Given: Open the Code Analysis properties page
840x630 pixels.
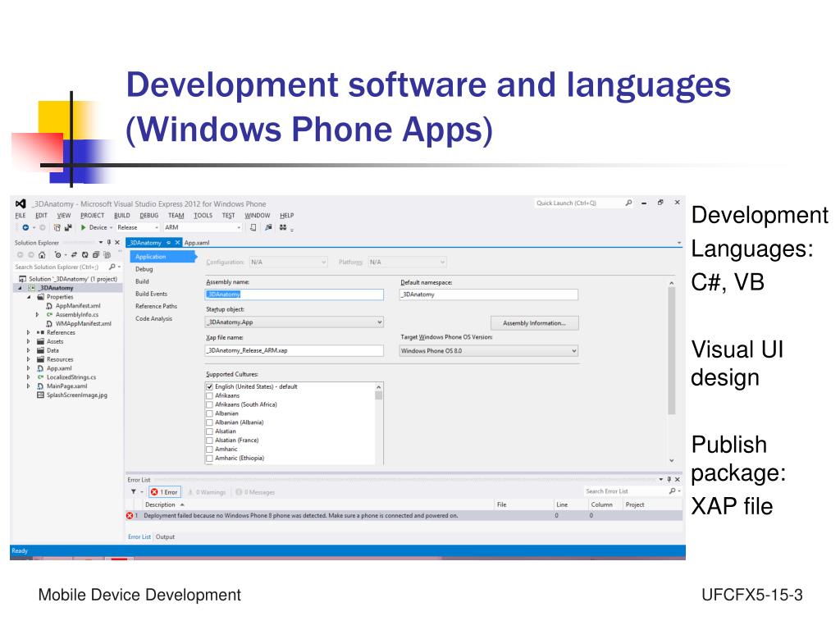Looking at the screenshot, I should click(153, 319).
